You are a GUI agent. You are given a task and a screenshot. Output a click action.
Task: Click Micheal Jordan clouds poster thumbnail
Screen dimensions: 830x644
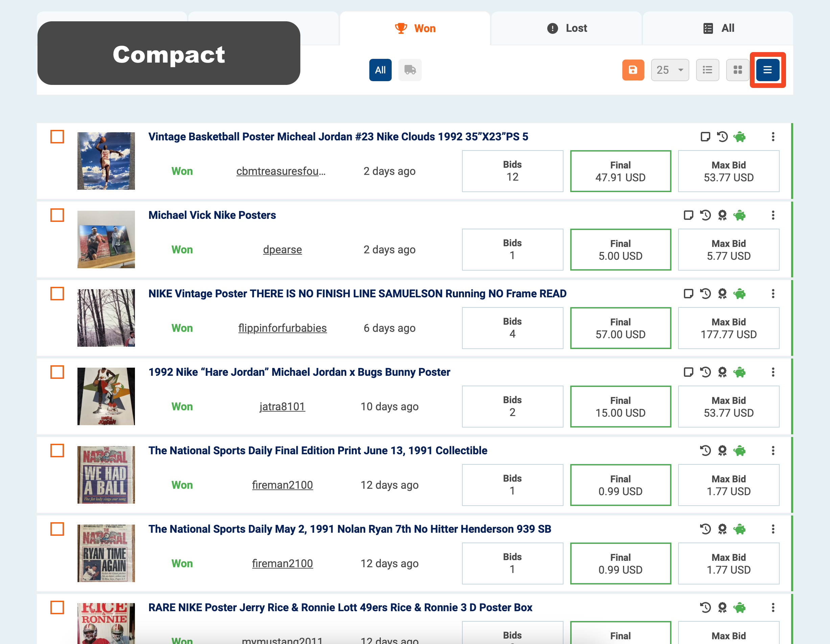pos(106,161)
